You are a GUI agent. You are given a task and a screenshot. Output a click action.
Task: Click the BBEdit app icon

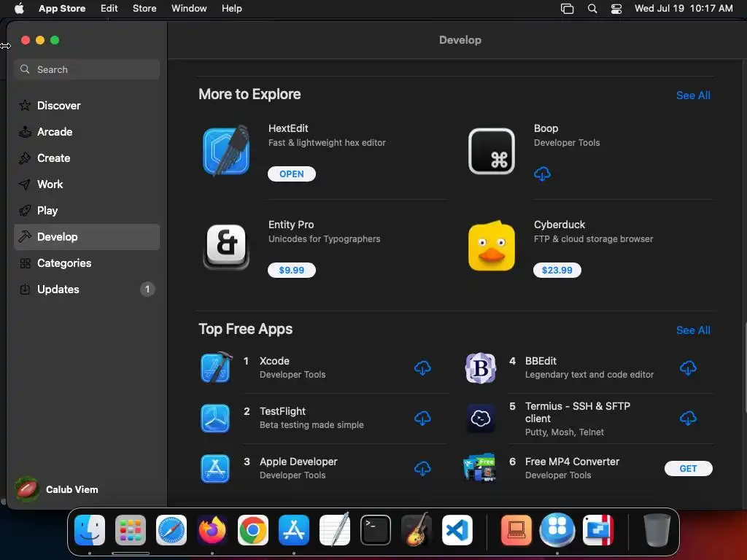click(x=480, y=367)
